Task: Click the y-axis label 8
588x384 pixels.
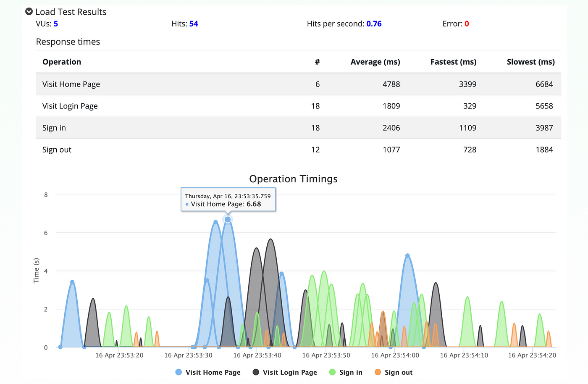Action: point(46,195)
